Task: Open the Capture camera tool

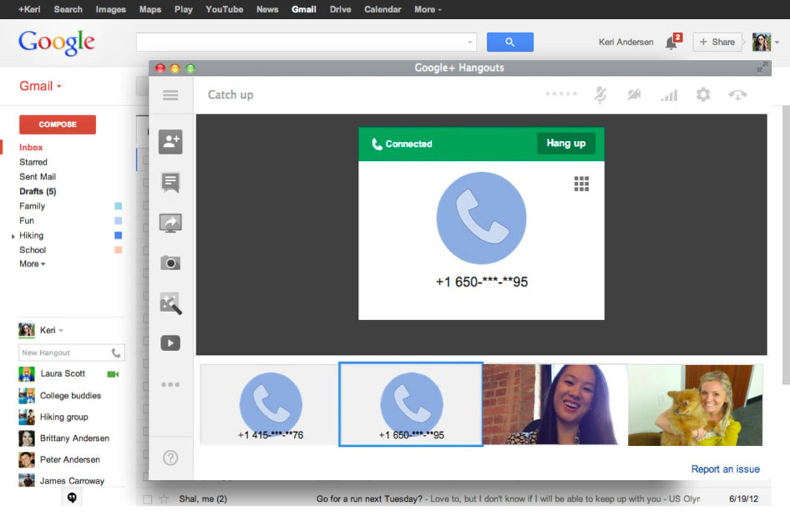Action: 170,262
